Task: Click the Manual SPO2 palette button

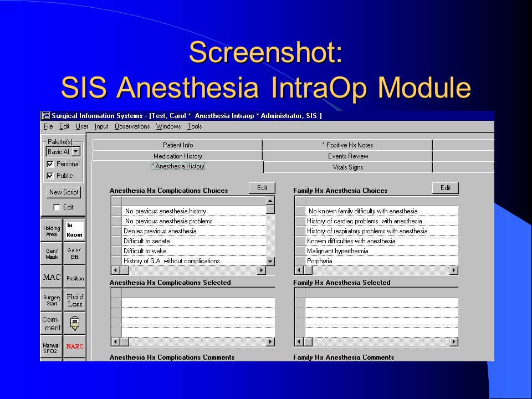Action: coord(52,347)
